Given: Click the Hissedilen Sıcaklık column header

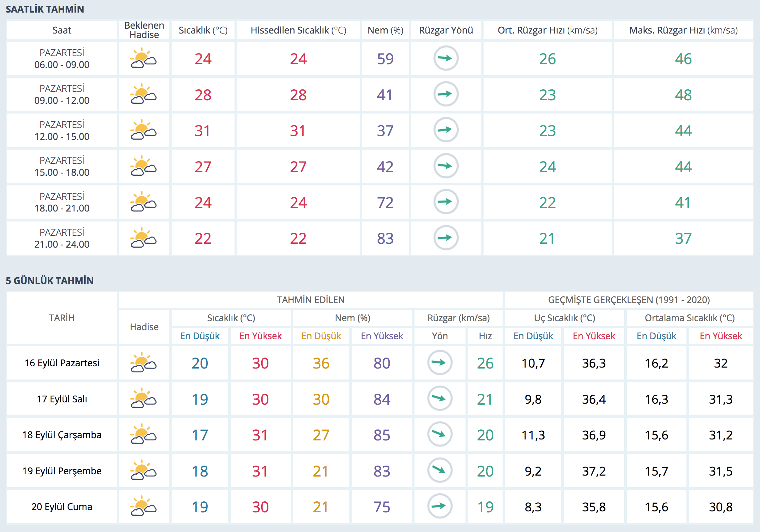Looking at the screenshot, I should tap(298, 30).
